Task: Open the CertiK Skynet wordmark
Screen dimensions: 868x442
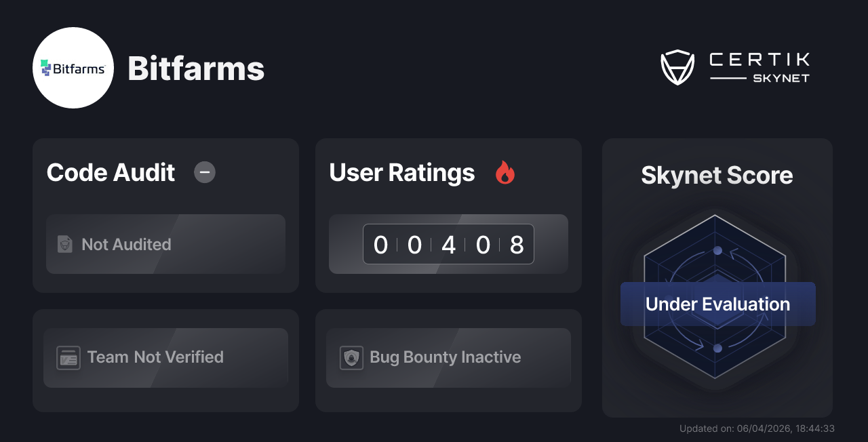Action: pyautogui.click(x=758, y=66)
